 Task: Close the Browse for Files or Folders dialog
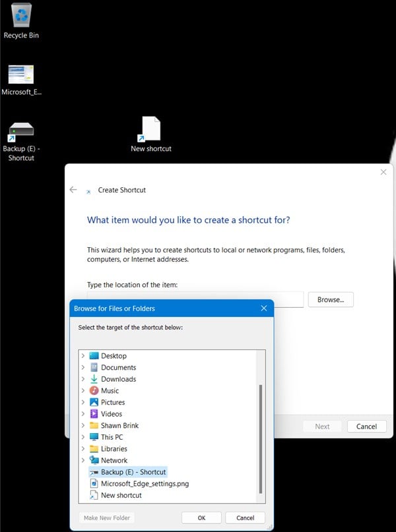point(264,308)
